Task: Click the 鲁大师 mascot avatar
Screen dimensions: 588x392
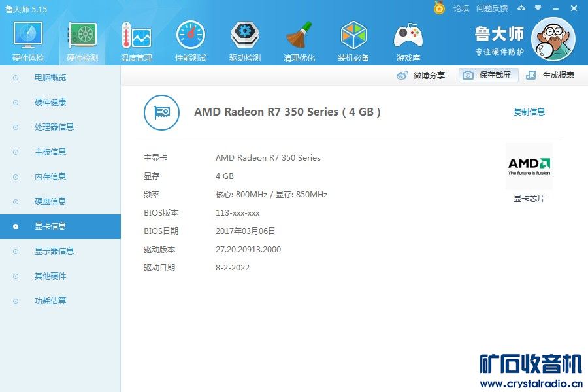Action: [553, 39]
